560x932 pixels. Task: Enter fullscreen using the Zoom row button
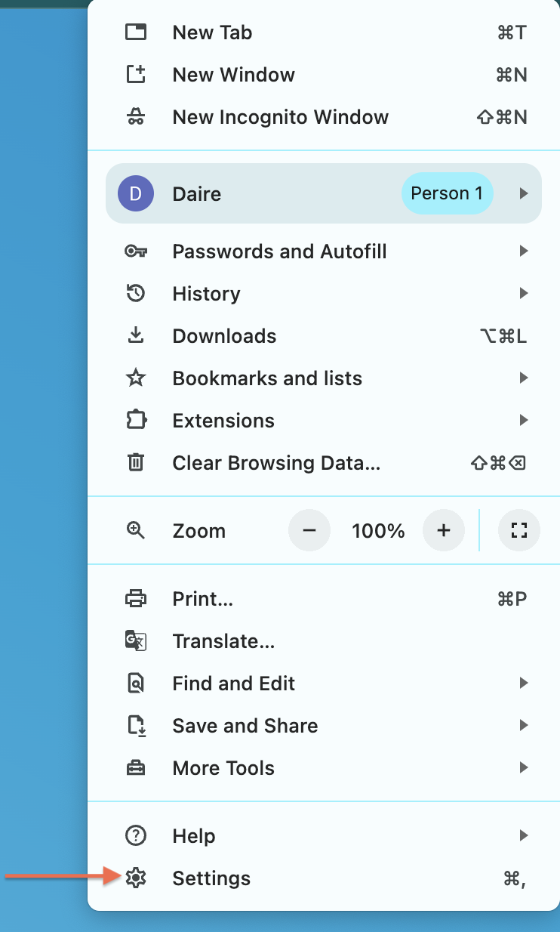click(x=518, y=530)
